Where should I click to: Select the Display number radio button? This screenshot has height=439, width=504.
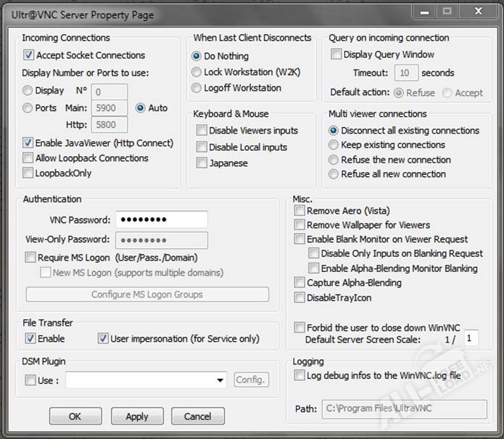(28, 91)
